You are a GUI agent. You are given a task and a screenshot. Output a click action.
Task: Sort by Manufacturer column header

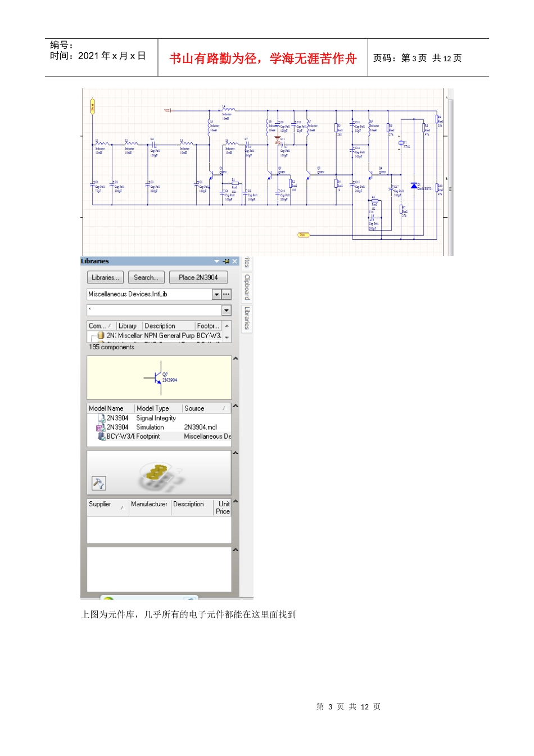click(x=150, y=507)
